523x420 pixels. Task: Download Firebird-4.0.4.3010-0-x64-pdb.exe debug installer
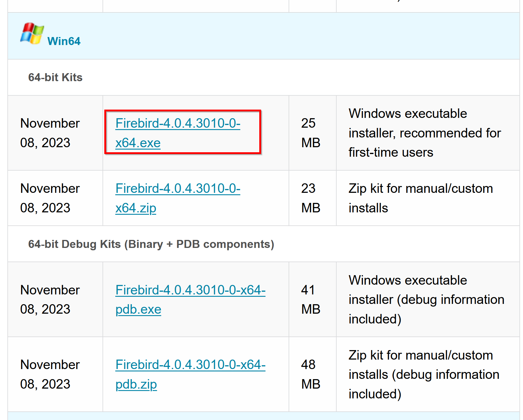[191, 299]
